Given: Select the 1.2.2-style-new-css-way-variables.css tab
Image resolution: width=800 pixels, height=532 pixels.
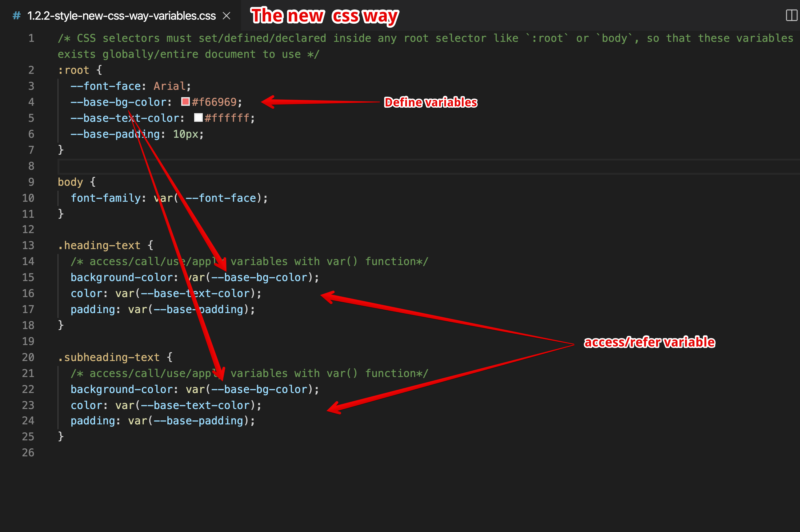Looking at the screenshot, I should [122, 16].
